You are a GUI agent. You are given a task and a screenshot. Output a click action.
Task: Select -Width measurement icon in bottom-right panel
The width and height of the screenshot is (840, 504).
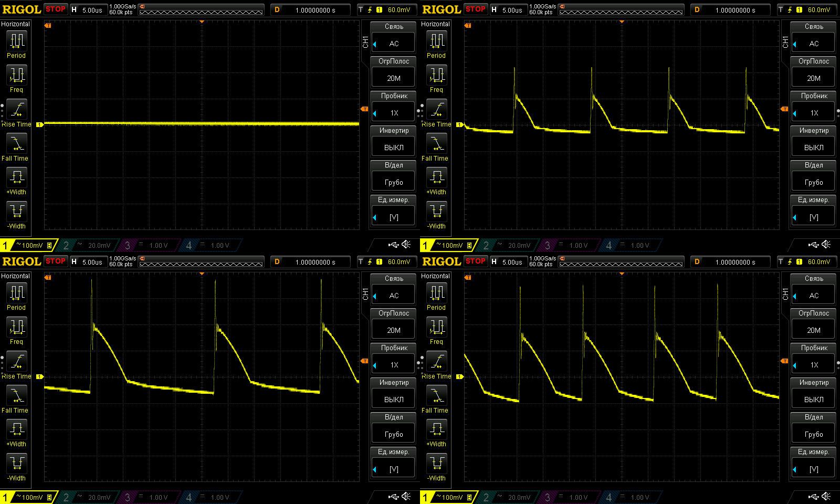tap(436, 463)
